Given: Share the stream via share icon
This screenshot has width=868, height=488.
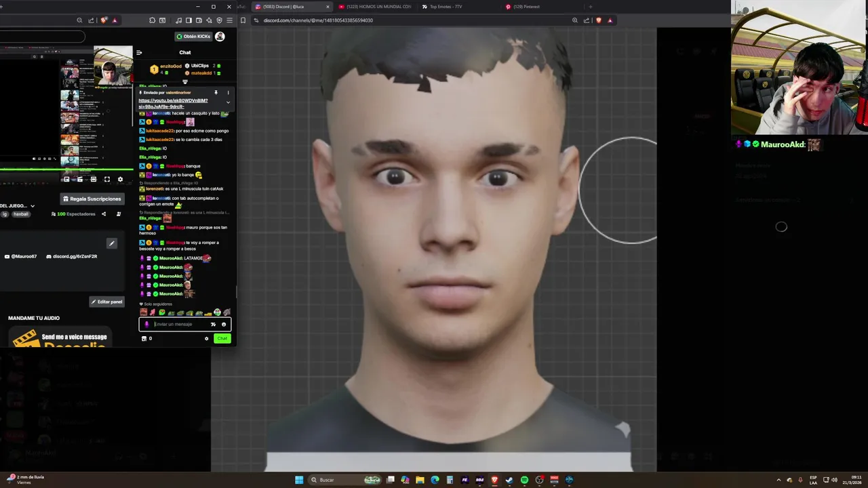Looking at the screenshot, I should [104, 214].
